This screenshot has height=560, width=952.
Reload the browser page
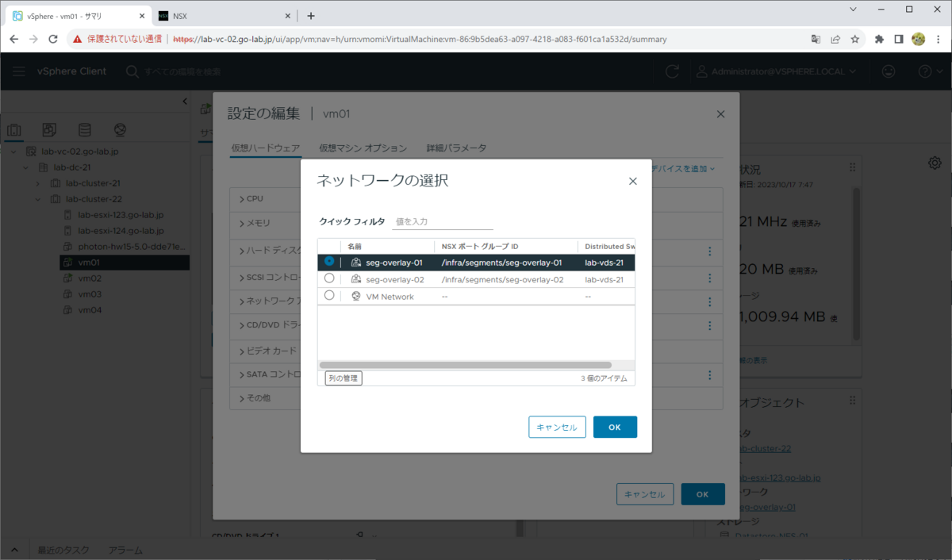(53, 39)
